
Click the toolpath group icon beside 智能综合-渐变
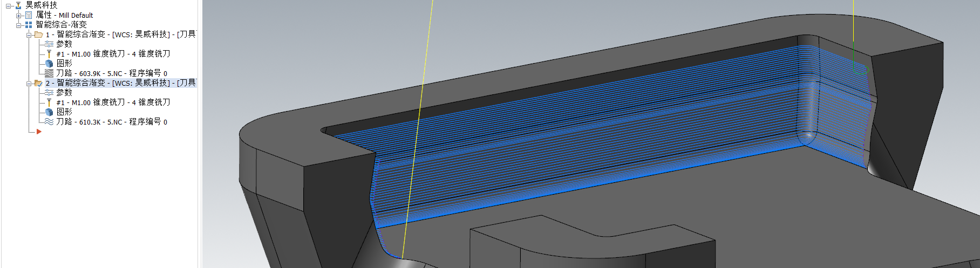click(29, 25)
